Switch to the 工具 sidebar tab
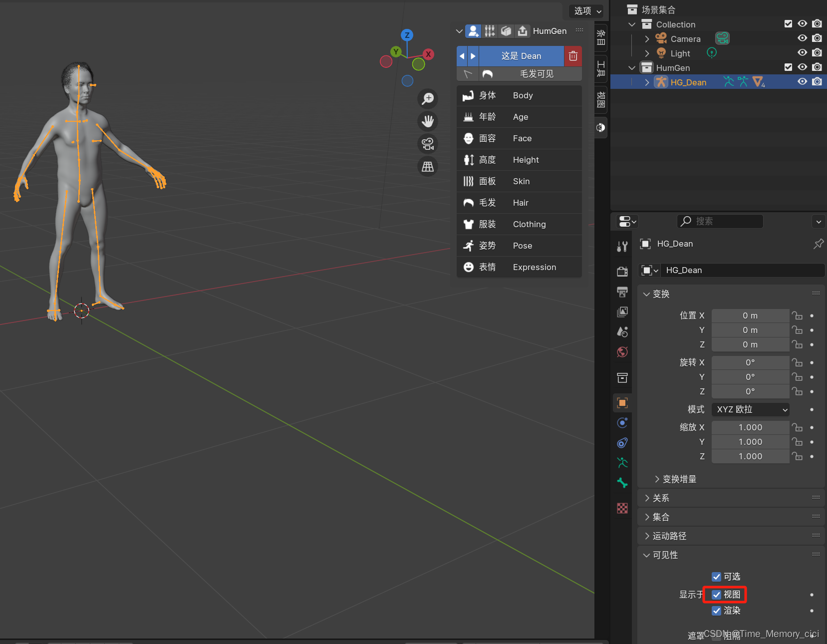The width and height of the screenshot is (827, 644). click(601, 68)
